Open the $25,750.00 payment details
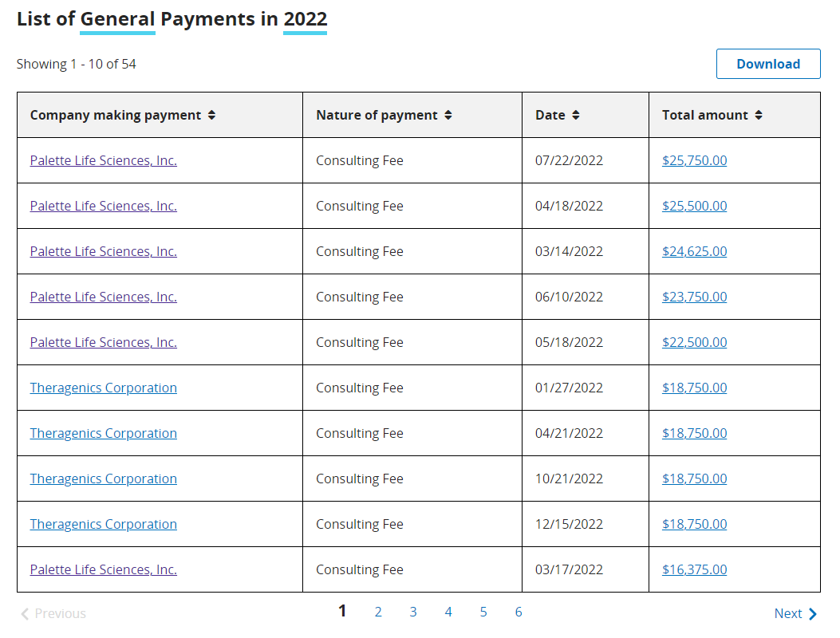 click(694, 160)
